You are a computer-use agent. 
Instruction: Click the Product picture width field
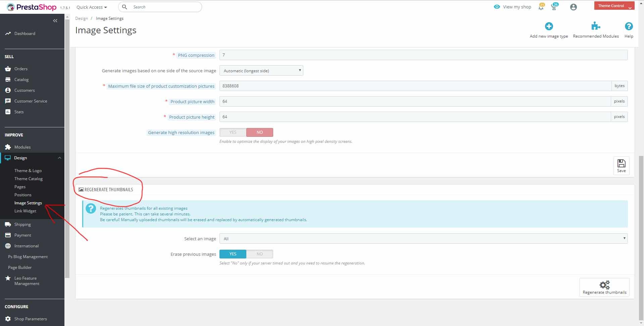point(415,101)
